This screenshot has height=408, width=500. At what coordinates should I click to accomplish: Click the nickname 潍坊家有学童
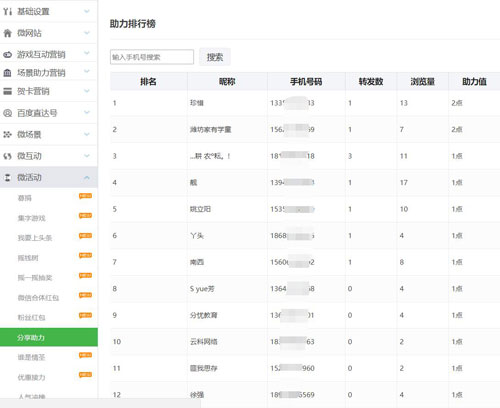(x=210, y=129)
